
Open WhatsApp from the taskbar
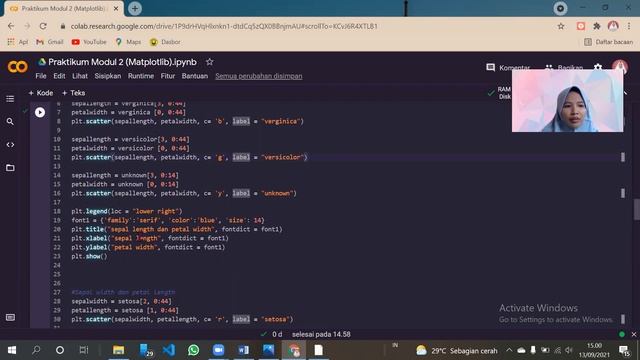pos(193,350)
